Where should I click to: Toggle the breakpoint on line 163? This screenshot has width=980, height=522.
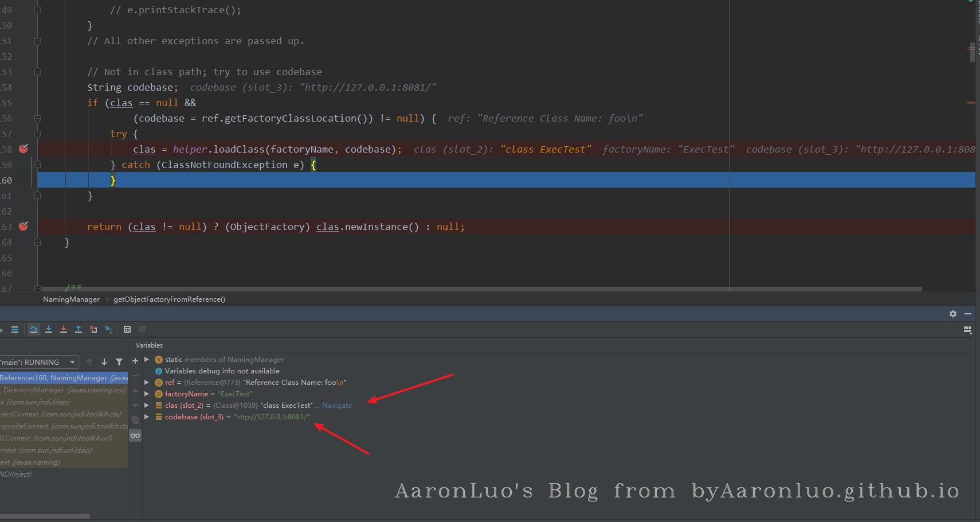click(x=23, y=227)
